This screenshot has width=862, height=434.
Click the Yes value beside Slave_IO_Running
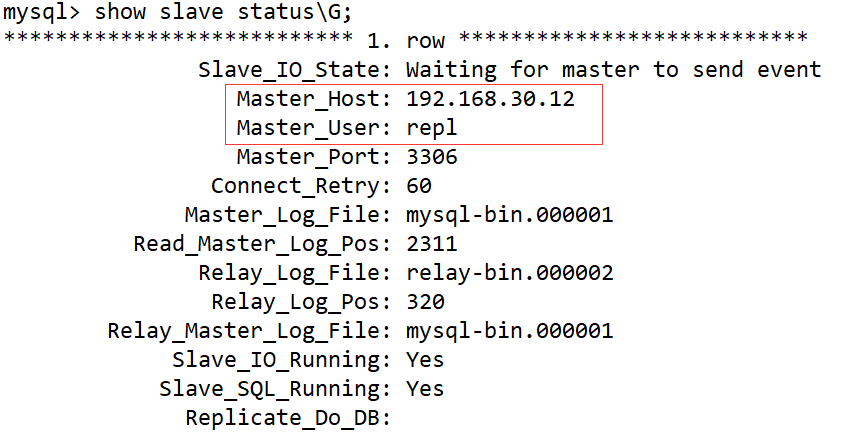click(426, 360)
